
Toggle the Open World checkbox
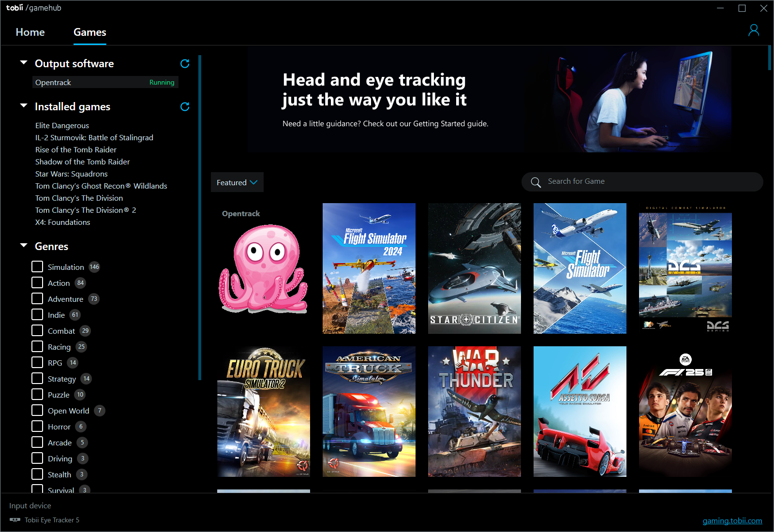point(37,410)
